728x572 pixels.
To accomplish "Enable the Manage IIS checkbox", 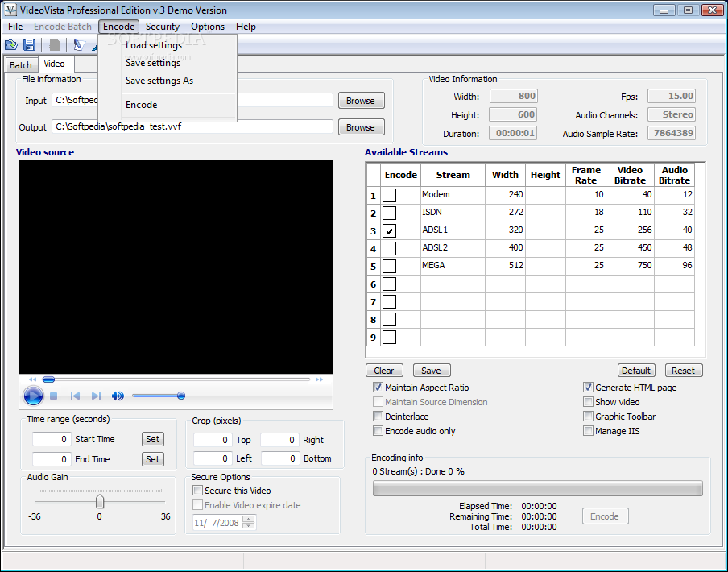I will [x=588, y=431].
